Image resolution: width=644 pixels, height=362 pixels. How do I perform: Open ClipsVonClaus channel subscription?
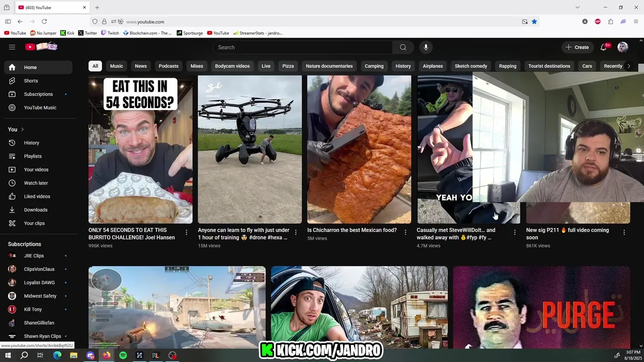point(38,269)
